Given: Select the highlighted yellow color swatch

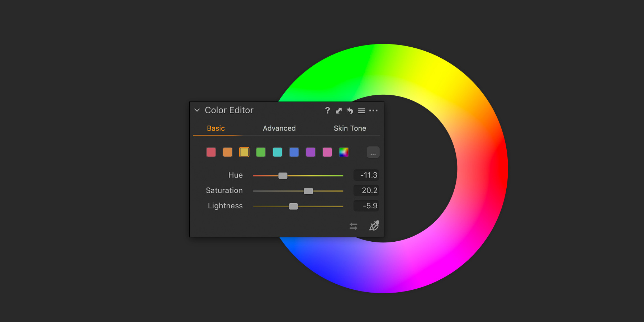Looking at the screenshot, I should 244,152.
